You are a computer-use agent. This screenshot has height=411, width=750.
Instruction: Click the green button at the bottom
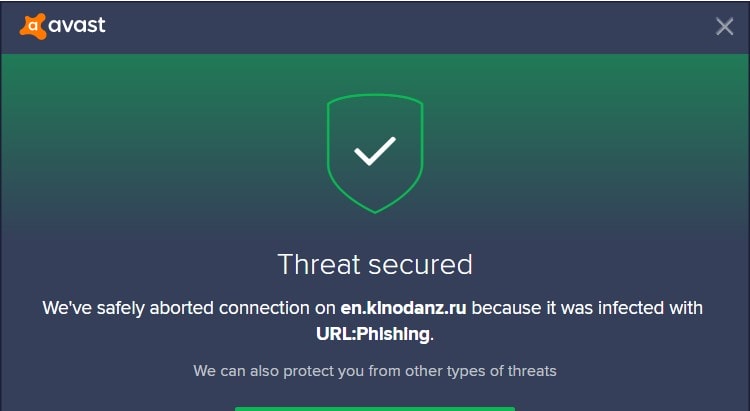(x=375, y=409)
